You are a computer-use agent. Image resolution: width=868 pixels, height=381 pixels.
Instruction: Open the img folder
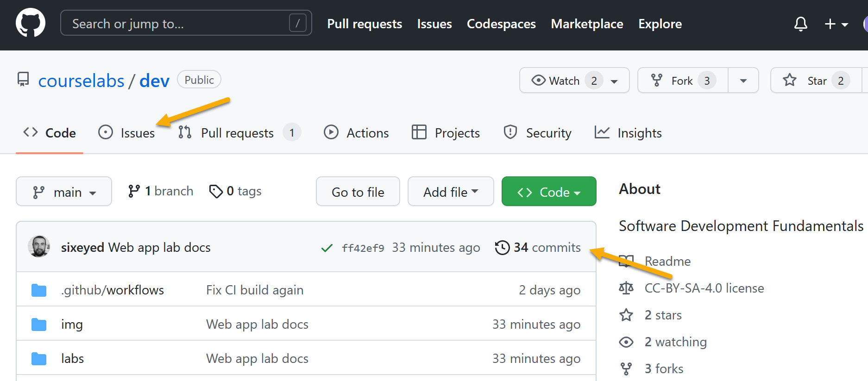click(72, 324)
